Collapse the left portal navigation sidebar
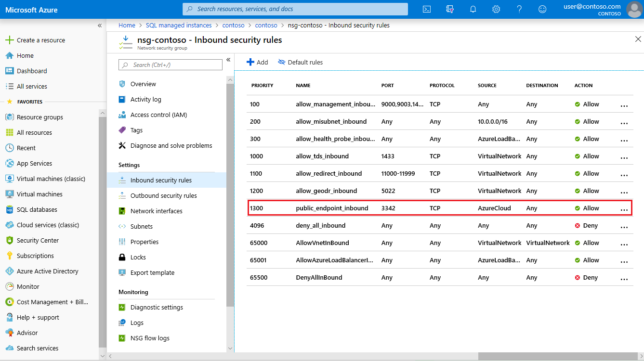 (x=100, y=26)
